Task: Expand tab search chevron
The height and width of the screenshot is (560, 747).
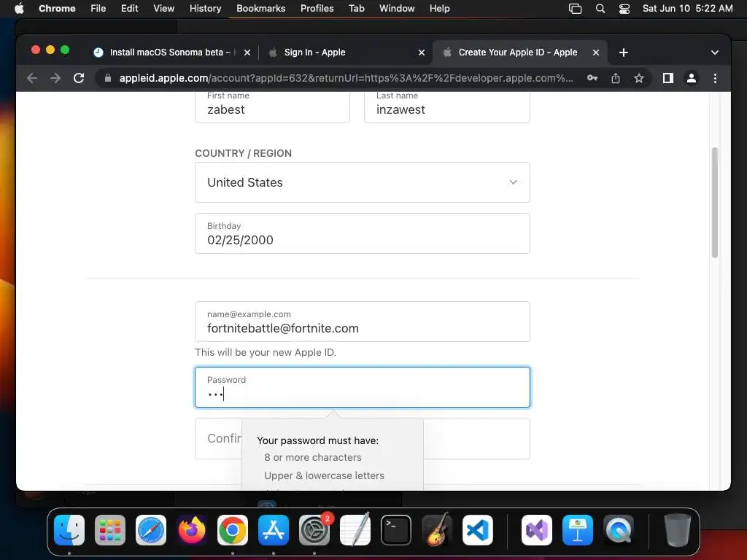Action: tap(715, 52)
